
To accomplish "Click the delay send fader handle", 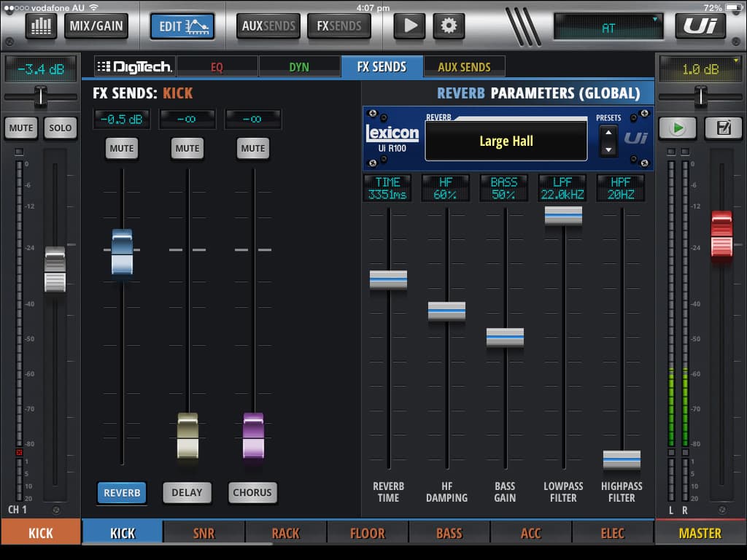I will 187,435.
